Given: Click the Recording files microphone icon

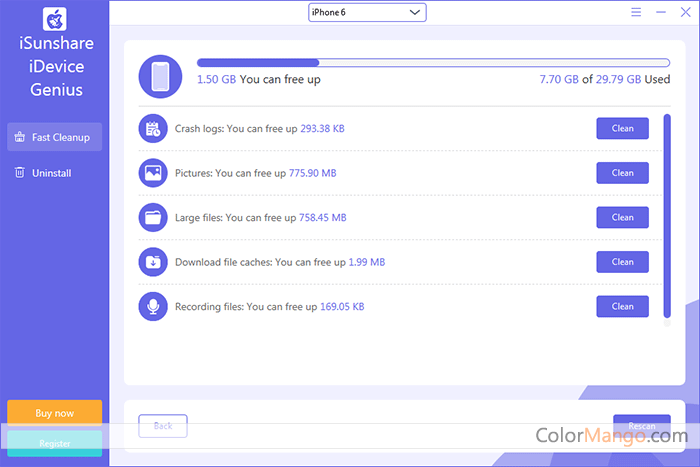Looking at the screenshot, I should point(153,306).
